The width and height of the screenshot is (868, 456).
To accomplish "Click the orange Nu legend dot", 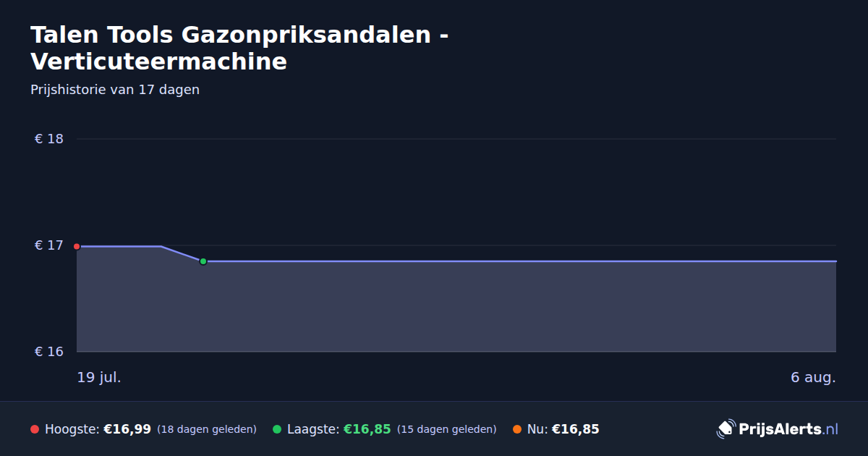I will (x=517, y=429).
